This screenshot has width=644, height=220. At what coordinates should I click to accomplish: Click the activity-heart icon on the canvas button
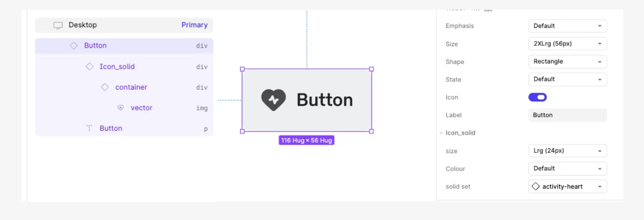point(273,100)
